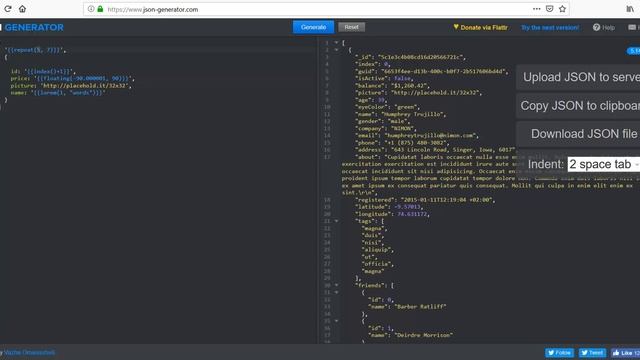Click the question mark Help icon

tap(596, 27)
